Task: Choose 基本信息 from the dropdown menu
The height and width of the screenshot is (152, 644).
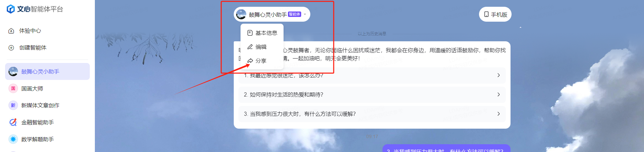Action: [262, 33]
